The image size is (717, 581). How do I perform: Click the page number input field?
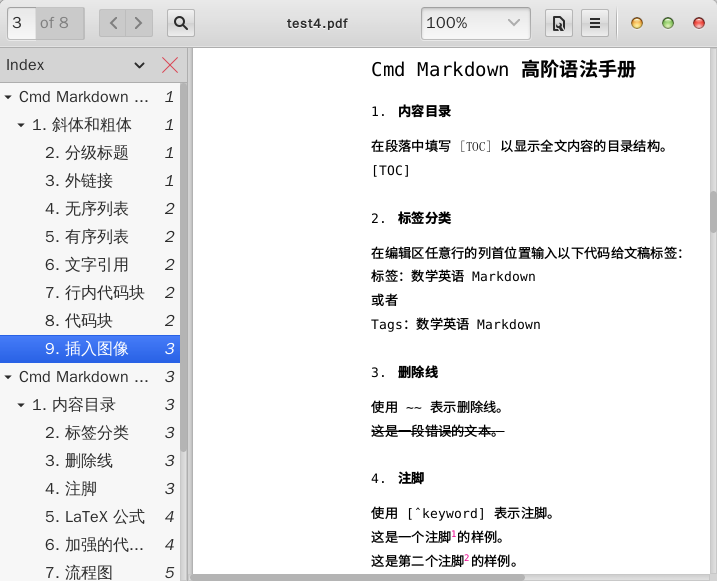tap(21, 23)
